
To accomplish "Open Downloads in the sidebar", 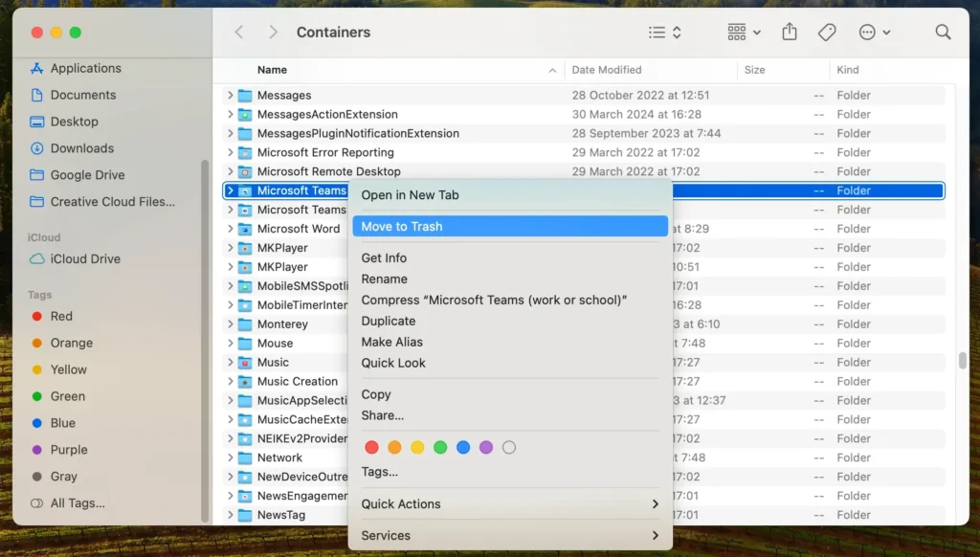I will [x=72, y=148].
